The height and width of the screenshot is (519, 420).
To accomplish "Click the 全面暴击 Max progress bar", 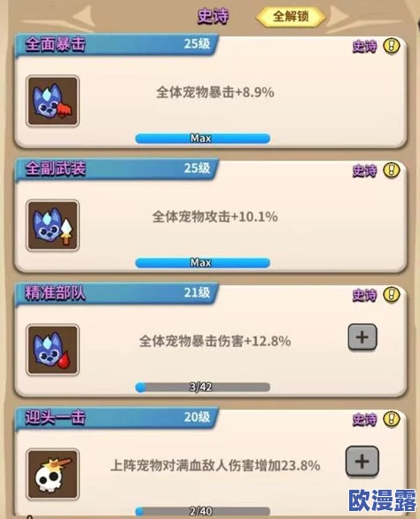I will 203,138.
